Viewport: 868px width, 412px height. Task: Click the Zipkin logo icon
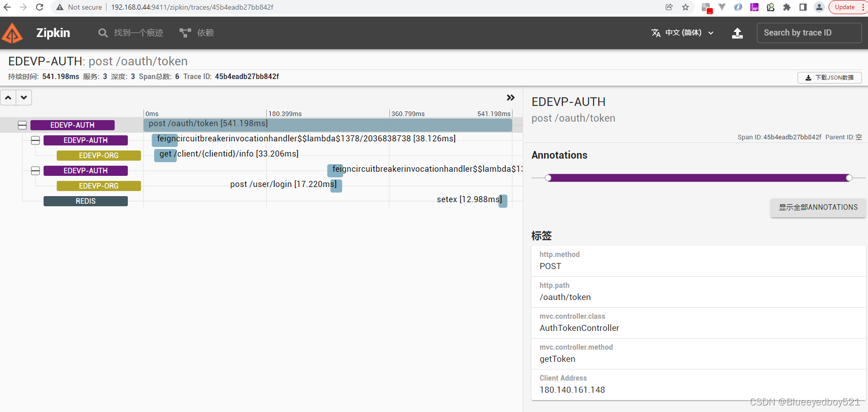(x=12, y=33)
